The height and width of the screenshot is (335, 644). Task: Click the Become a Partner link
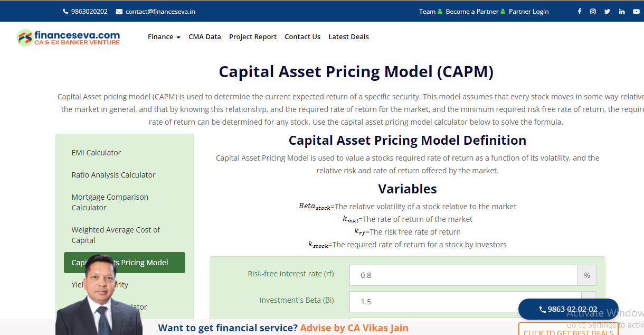472,12
